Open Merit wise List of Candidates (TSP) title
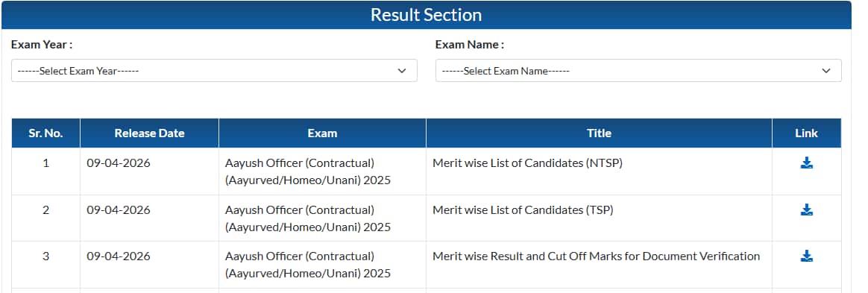This screenshot has width=868, height=293. click(x=523, y=210)
